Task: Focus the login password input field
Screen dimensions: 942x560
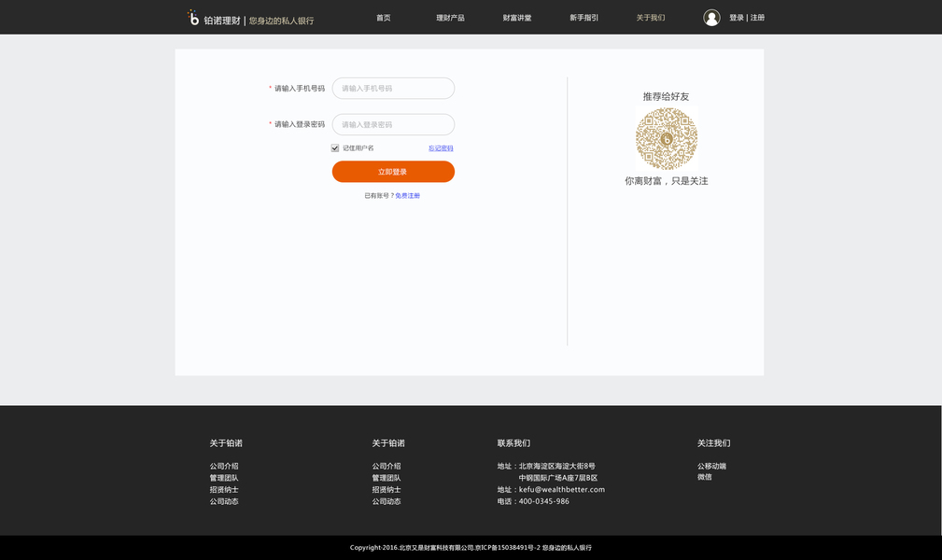Action: 393,124
